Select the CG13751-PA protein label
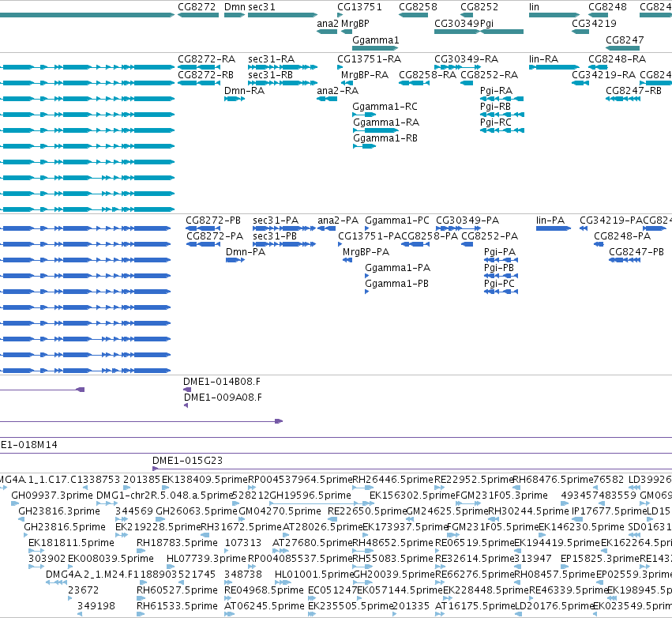Screen dimensions: 672x618 click(370, 236)
